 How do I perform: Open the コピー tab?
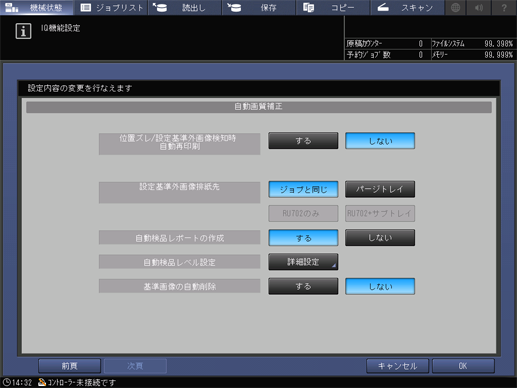[x=333, y=7]
